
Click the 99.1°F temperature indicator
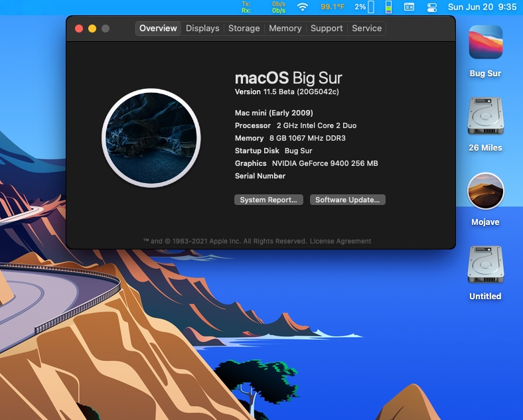pos(333,7)
